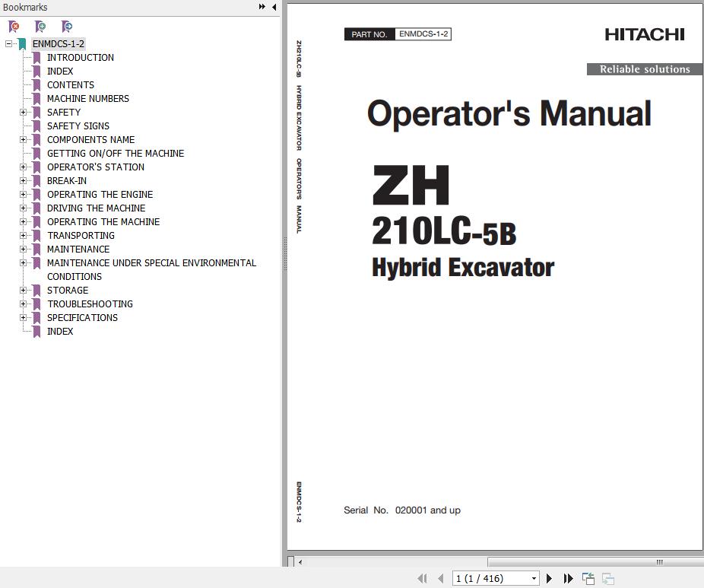Viewport: 704px width, 588px height.
Task: Jump to the last page
Action: click(x=568, y=579)
